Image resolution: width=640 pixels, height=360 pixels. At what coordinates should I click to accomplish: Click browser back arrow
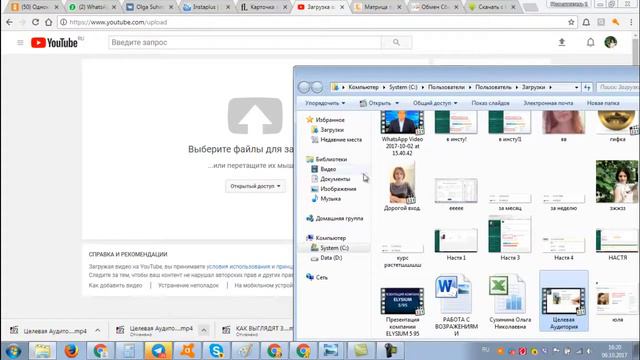click(9, 22)
